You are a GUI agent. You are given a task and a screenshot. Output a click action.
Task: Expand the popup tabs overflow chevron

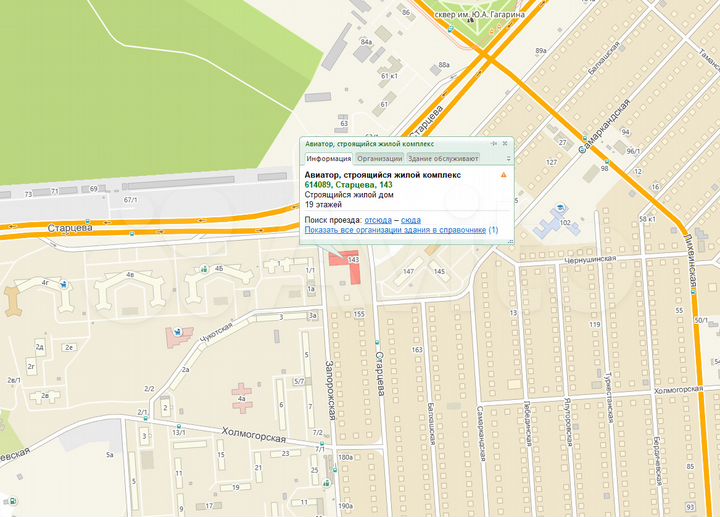[507, 159]
